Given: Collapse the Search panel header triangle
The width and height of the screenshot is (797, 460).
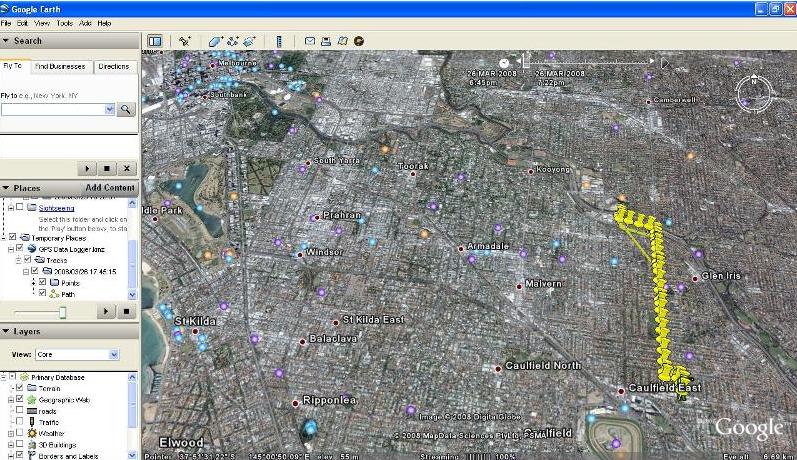Looking at the screenshot, I should pos(6,41).
